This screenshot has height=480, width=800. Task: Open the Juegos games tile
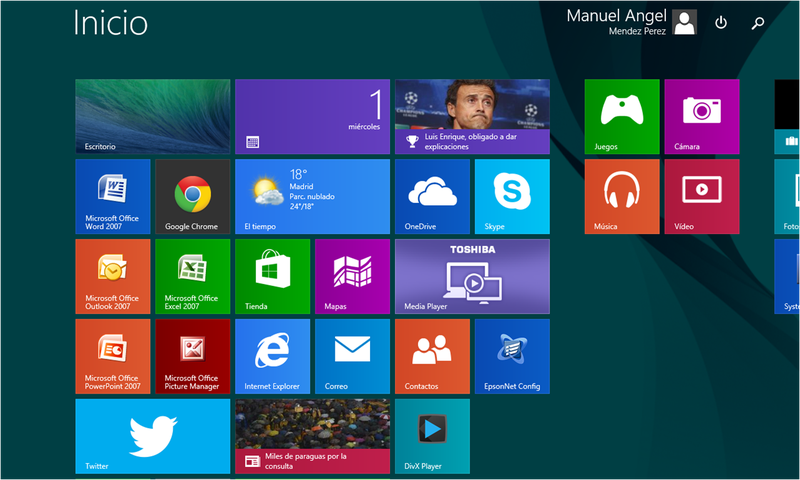tap(622, 116)
